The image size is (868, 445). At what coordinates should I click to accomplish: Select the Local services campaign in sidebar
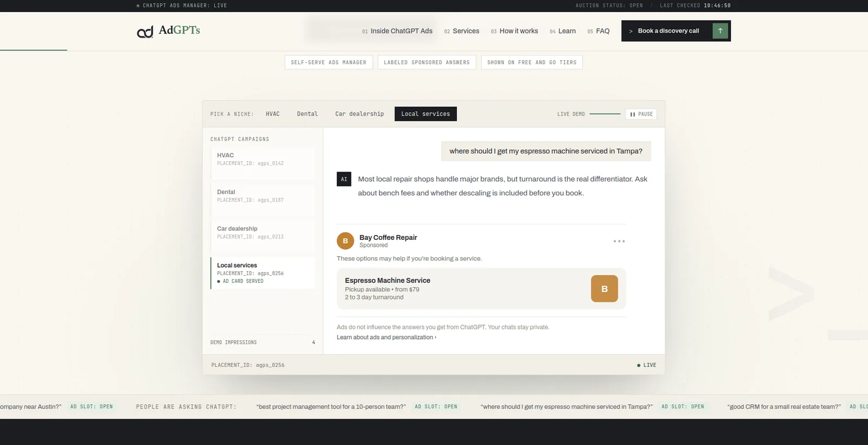[263, 273]
